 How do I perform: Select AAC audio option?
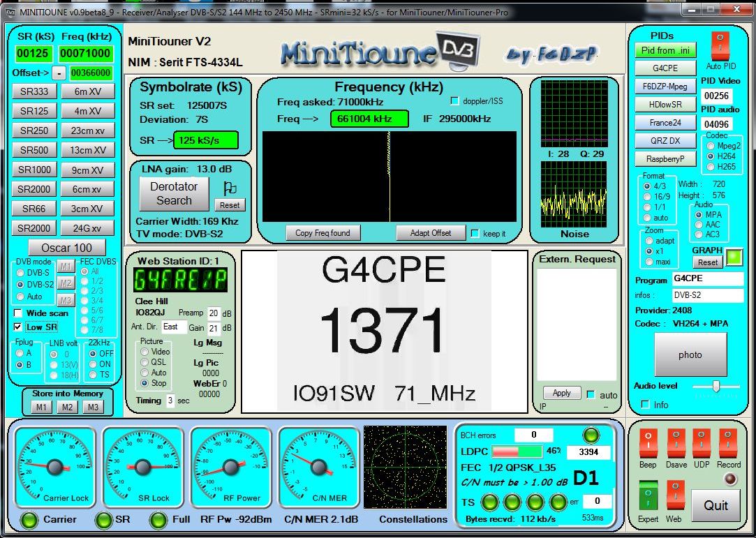(x=699, y=225)
